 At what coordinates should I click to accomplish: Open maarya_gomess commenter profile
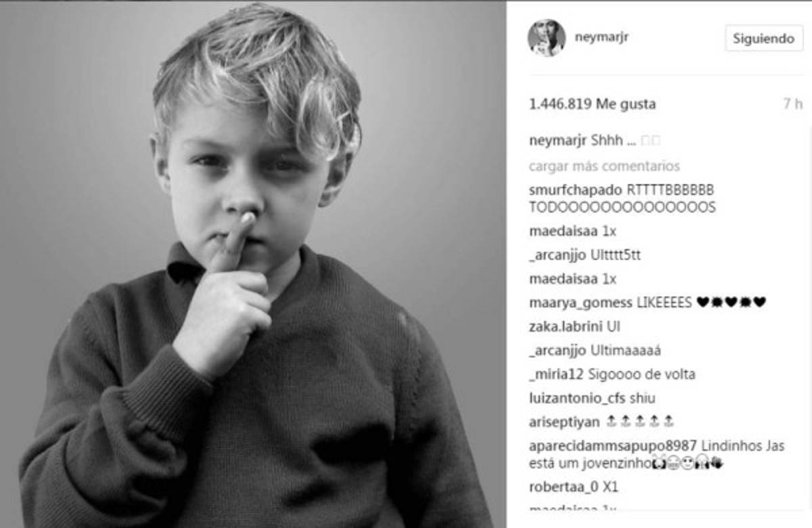[x=581, y=303]
